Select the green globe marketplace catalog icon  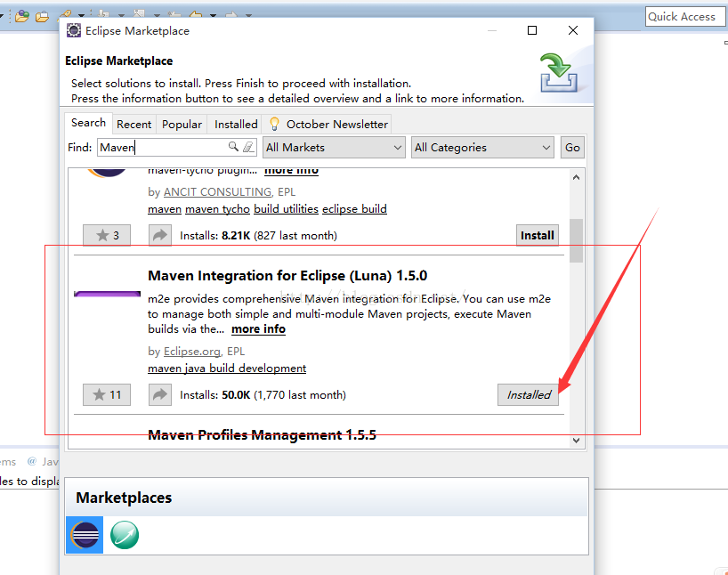tap(125, 535)
